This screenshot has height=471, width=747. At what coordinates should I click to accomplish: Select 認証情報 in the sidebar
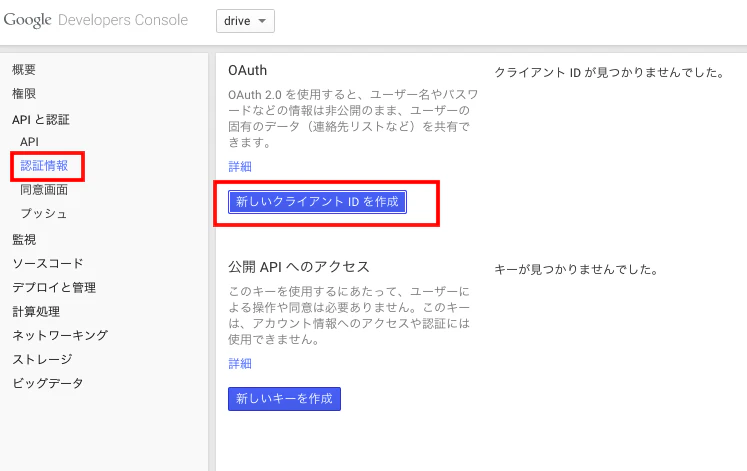click(44, 166)
